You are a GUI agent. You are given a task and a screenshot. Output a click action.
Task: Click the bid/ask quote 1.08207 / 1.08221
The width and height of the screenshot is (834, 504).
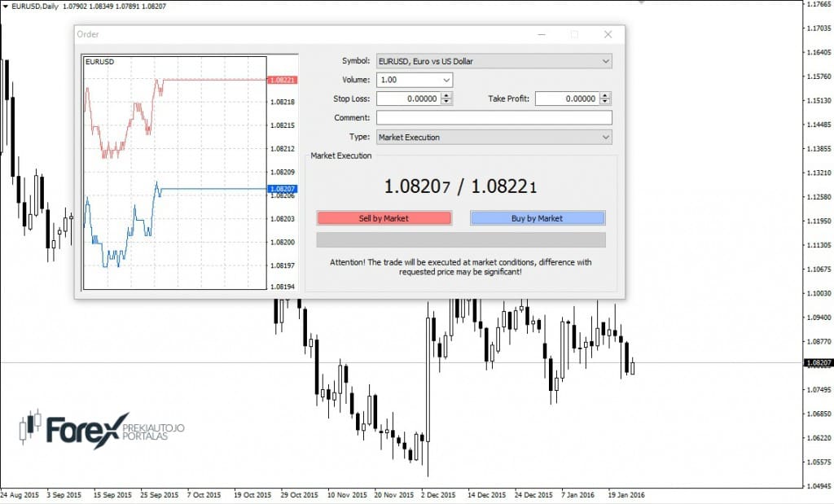point(461,186)
